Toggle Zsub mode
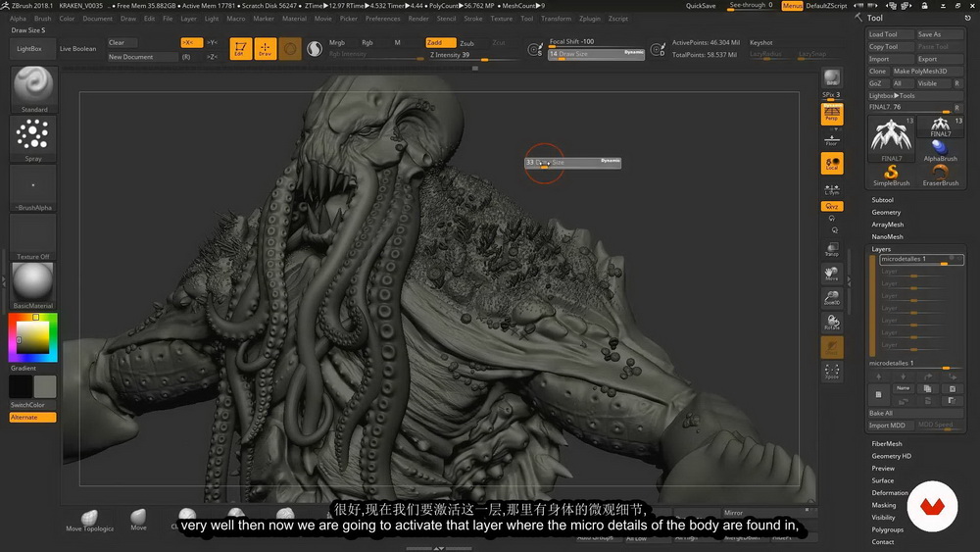 (x=466, y=43)
